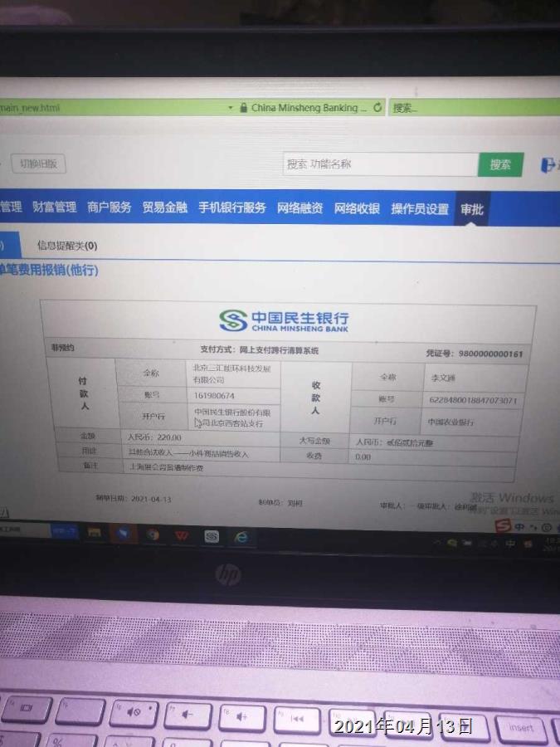The height and width of the screenshot is (747, 560).
Task: Focus the 搜索 功能名称 input field
Action: tap(381, 164)
